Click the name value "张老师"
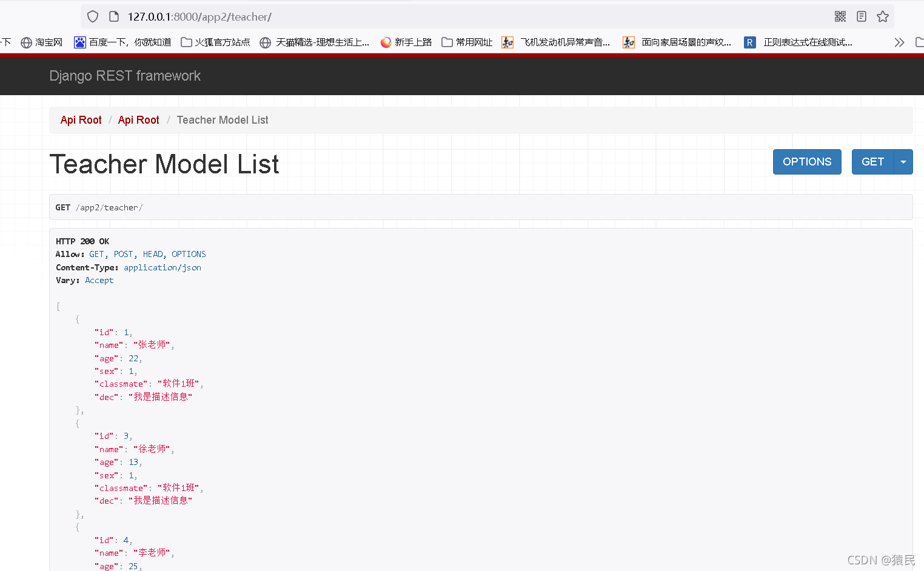 (x=152, y=345)
